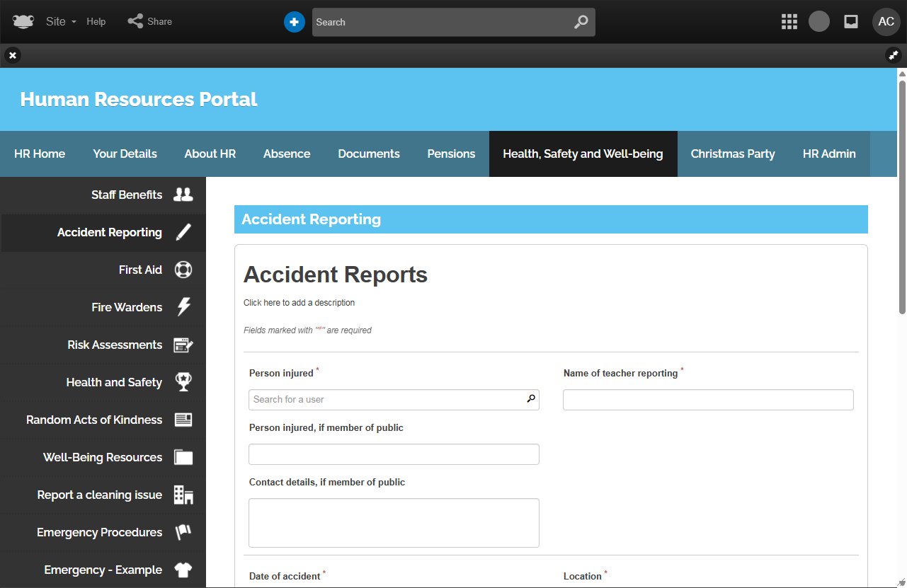
Task: Click the Person injured user search field
Action: coord(387,400)
